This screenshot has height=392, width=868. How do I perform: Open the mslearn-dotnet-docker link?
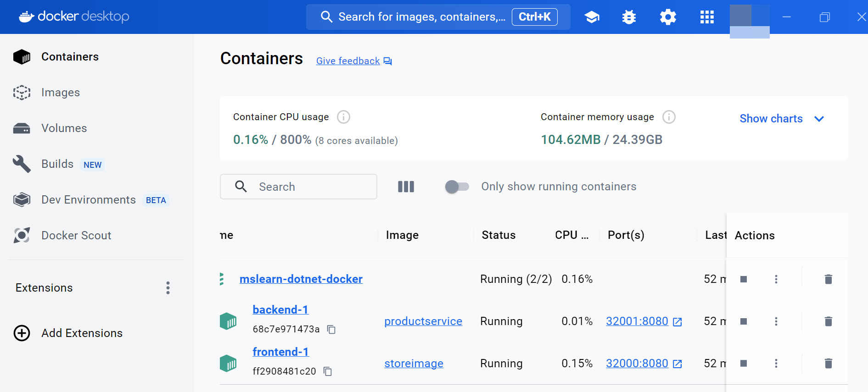click(301, 279)
